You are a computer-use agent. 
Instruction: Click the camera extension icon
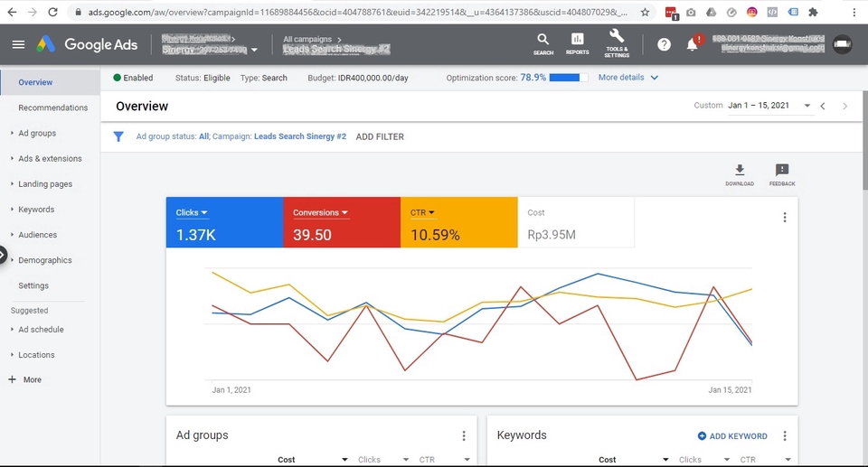(691, 12)
